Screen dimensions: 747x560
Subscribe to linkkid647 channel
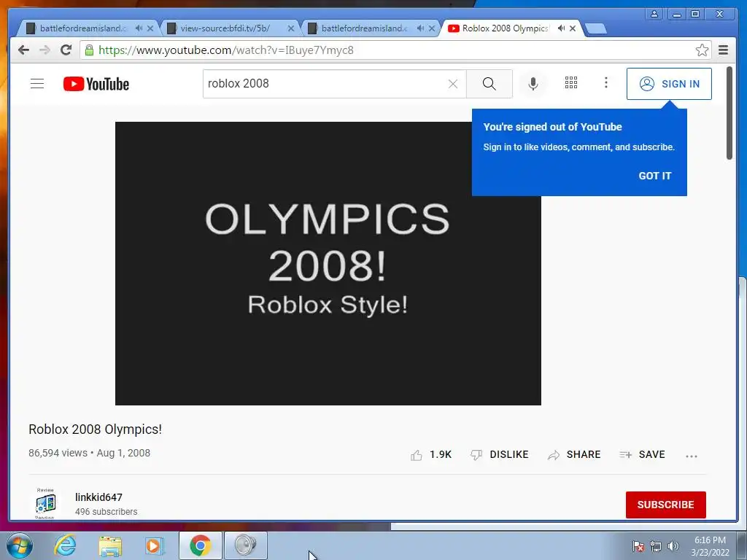coord(665,505)
